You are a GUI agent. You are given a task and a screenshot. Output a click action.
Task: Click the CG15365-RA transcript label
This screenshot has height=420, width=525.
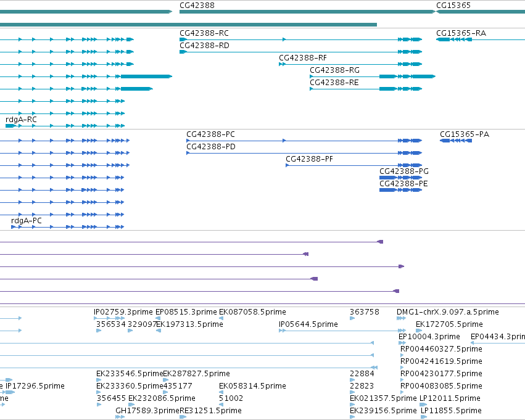pos(461,33)
